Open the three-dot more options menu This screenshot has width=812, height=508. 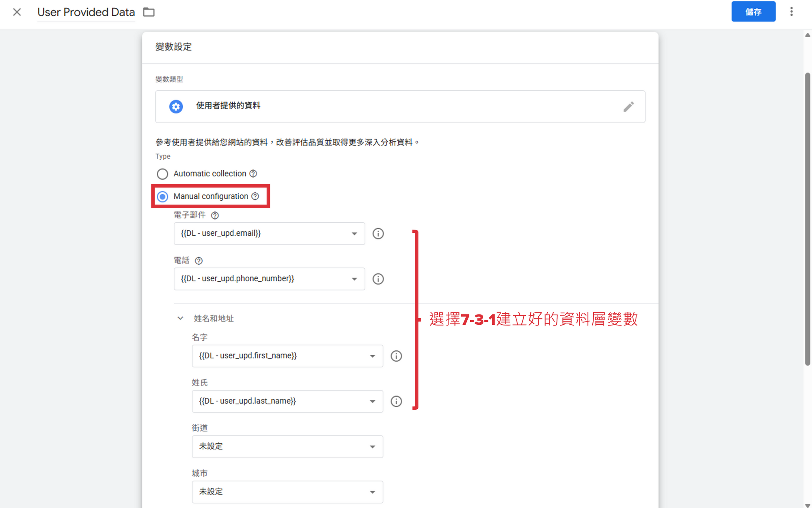pos(791,12)
